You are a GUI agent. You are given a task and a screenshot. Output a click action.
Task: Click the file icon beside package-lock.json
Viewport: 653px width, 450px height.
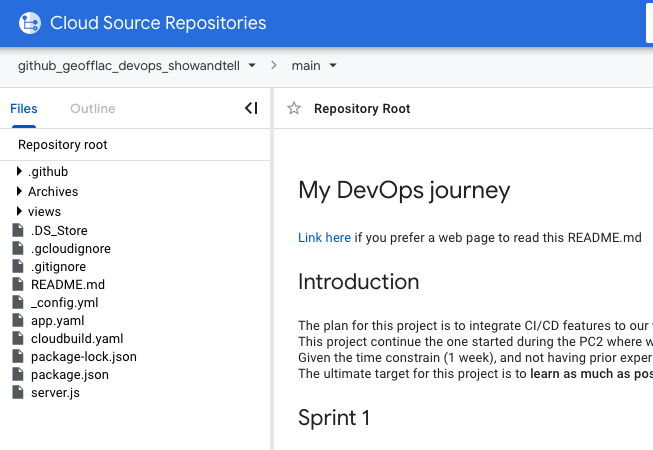coord(18,356)
